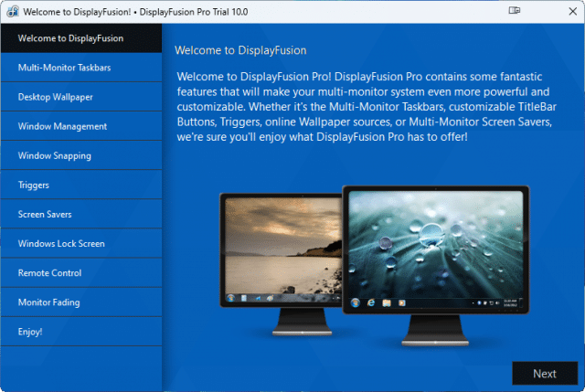The height and width of the screenshot is (392, 585).
Task: Jump to the Enjoy! page
Action: [81, 332]
